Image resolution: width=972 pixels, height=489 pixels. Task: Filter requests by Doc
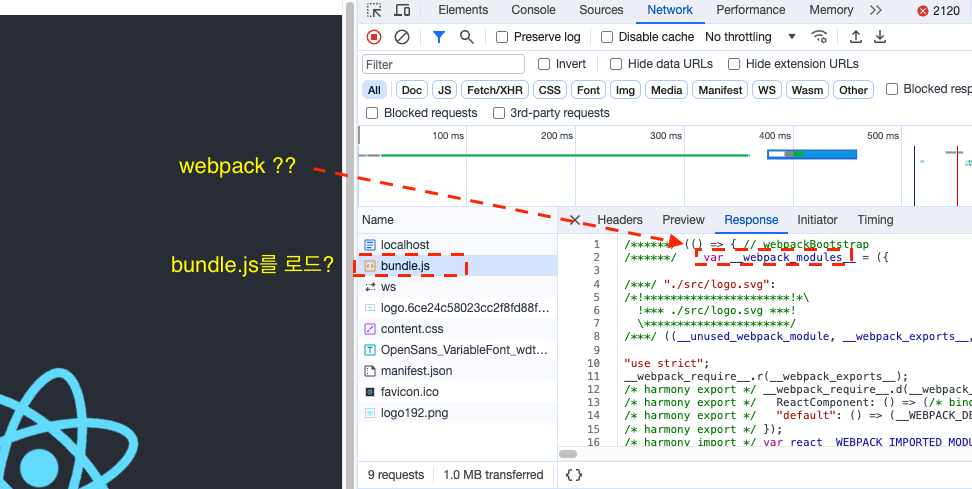[x=412, y=90]
